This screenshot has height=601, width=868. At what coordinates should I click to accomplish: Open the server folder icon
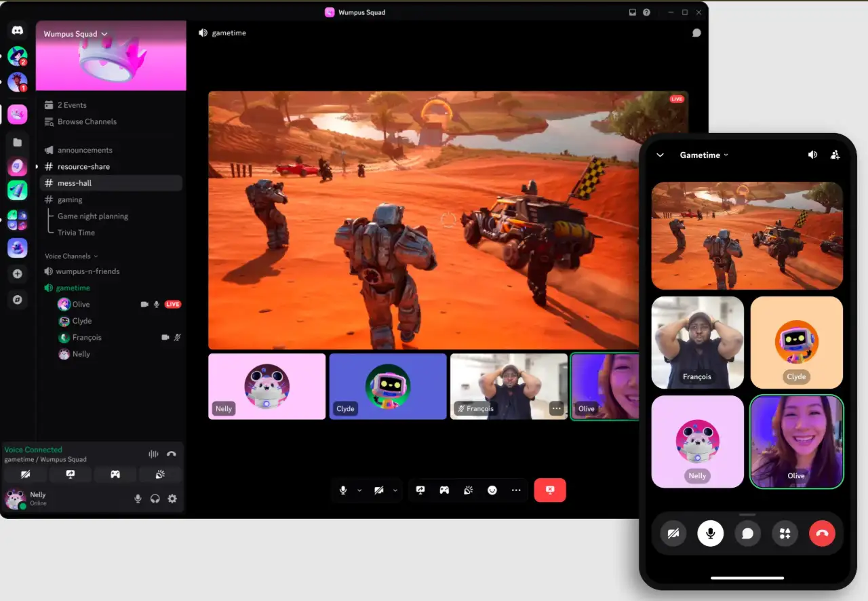[18, 142]
